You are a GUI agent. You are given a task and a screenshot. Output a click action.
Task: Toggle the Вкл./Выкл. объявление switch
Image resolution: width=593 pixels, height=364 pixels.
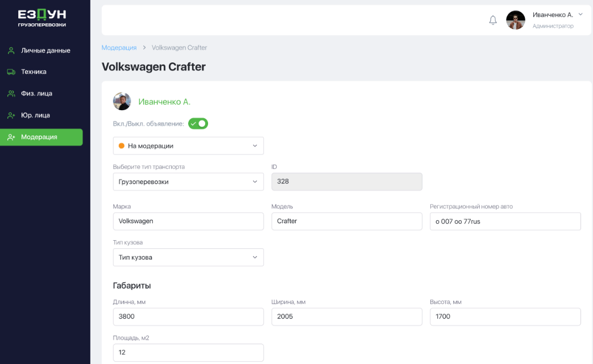[x=198, y=123]
